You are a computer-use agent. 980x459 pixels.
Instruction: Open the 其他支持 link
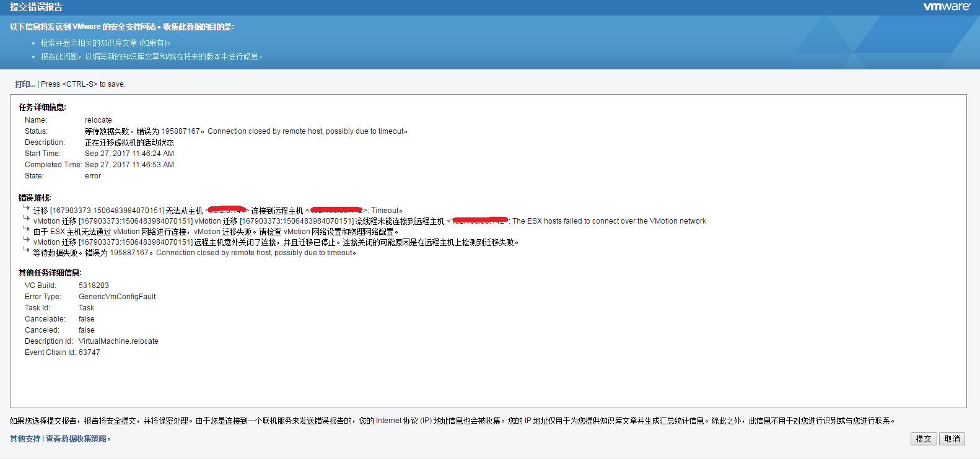[25, 439]
